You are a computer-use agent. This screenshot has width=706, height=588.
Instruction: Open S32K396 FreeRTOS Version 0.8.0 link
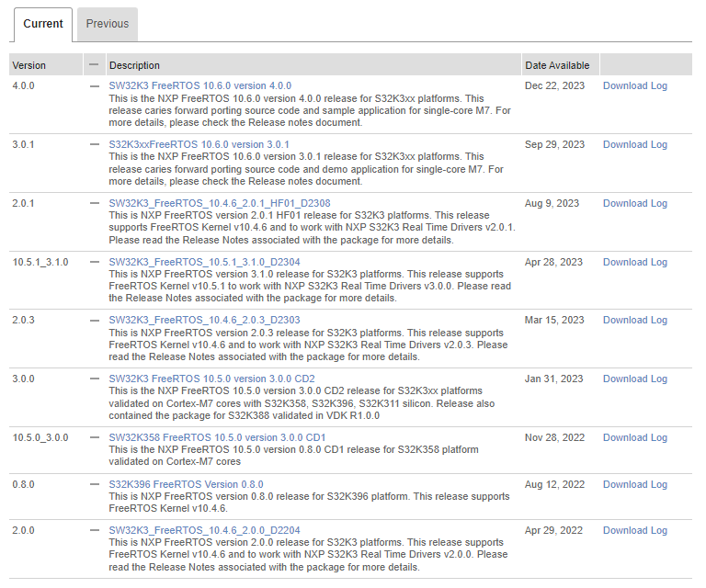click(186, 484)
